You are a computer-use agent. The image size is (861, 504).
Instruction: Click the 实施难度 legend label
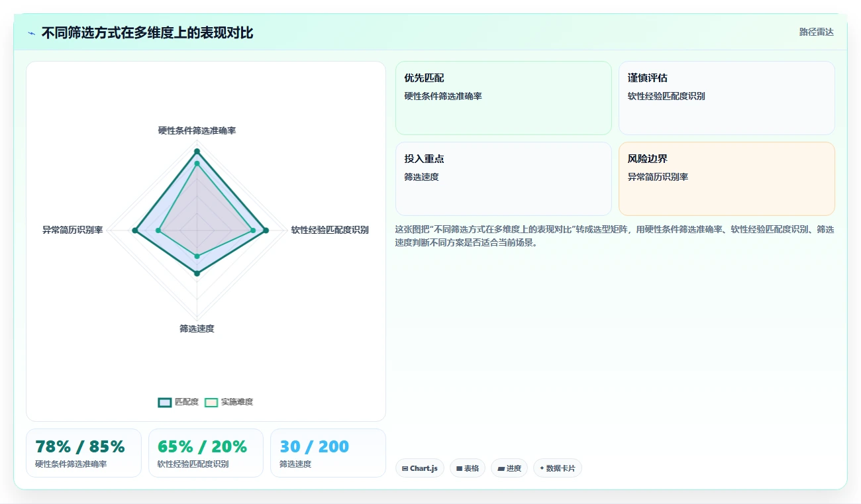pyautogui.click(x=236, y=402)
